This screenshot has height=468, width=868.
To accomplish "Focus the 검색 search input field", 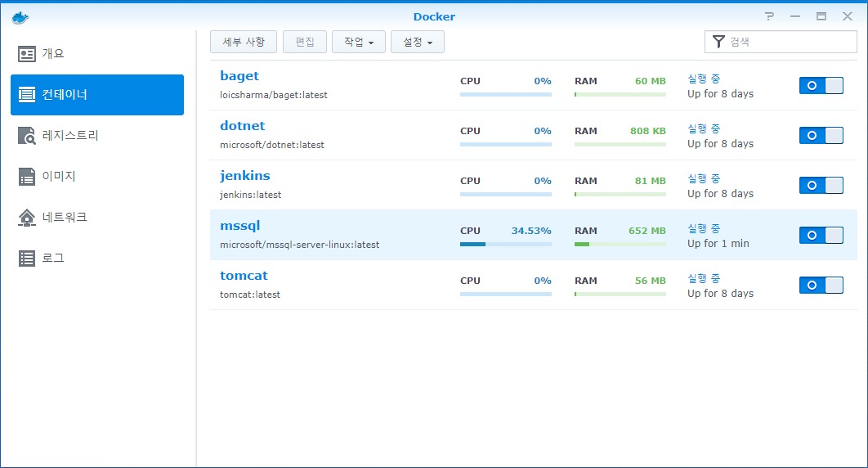I will [781, 42].
